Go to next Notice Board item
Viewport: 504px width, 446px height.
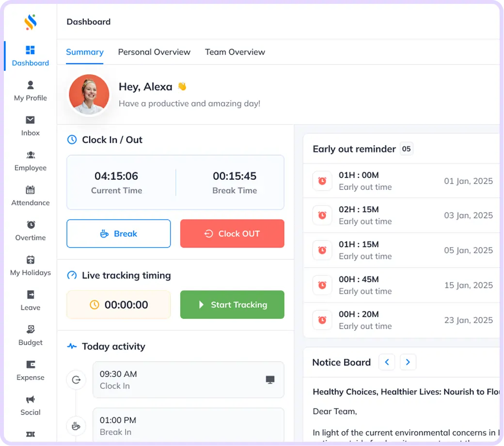click(408, 363)
